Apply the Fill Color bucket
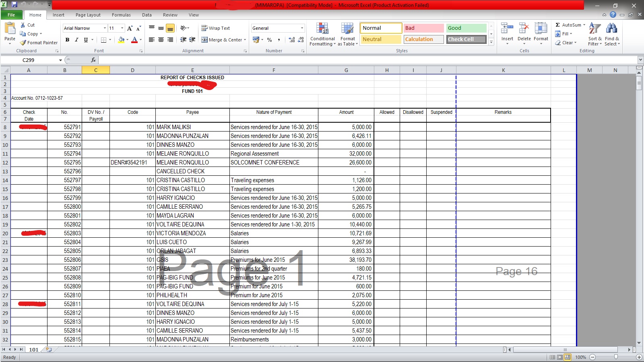 (x=121, y=40)
